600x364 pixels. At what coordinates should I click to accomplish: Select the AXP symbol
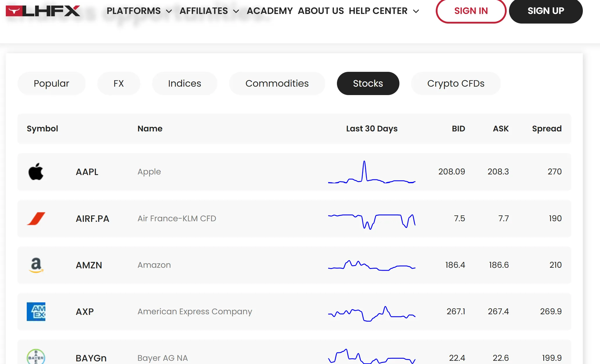(x=85, y=312)
